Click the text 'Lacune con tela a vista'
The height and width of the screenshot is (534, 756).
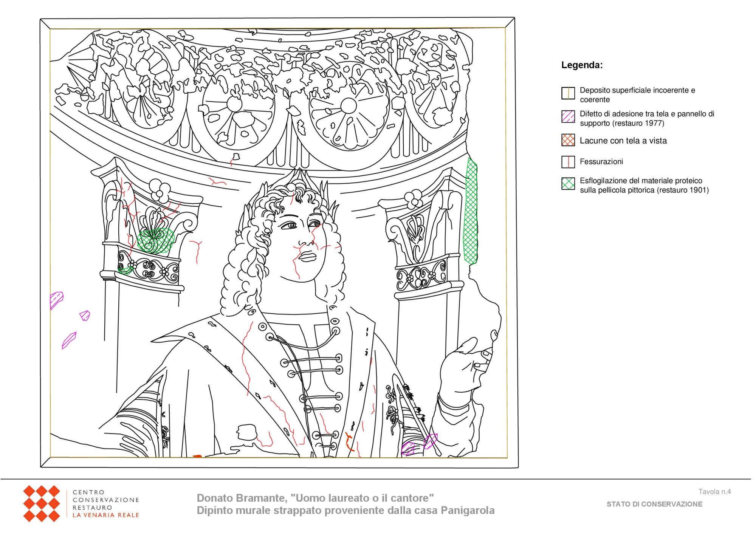623,141
